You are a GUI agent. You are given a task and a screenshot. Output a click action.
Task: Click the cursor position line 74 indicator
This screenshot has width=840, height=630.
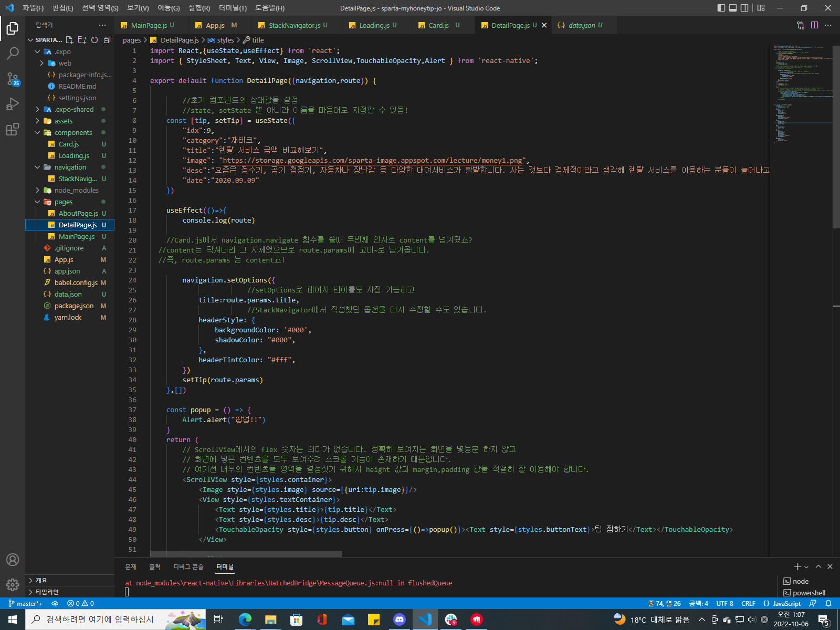[x=664, y=603]
